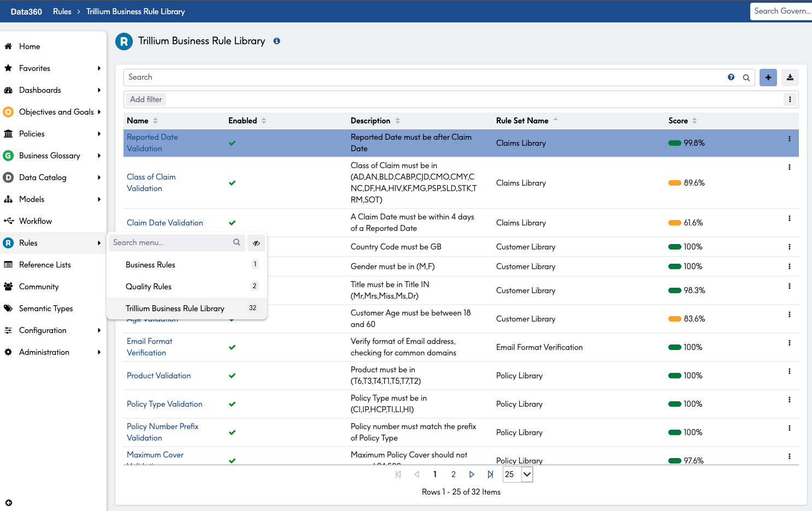Expand the Models submenu arrow
This screenshot has width=812, height=511.
pos(99,199)
